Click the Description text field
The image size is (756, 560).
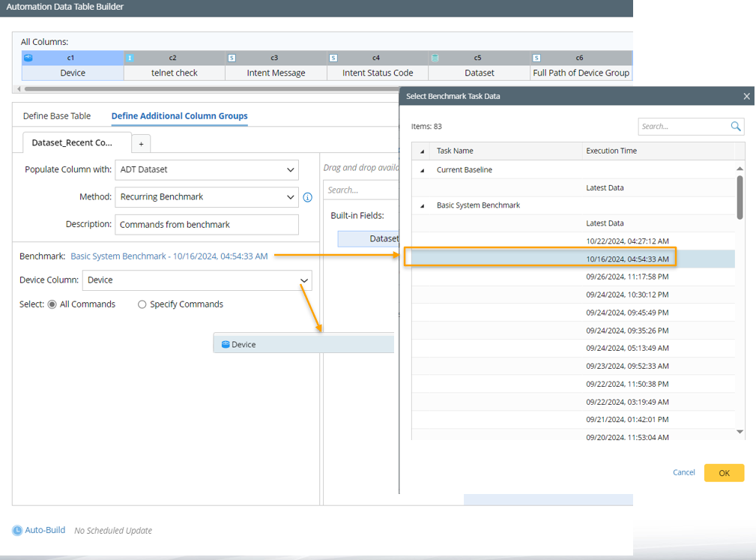click(206, 225)
